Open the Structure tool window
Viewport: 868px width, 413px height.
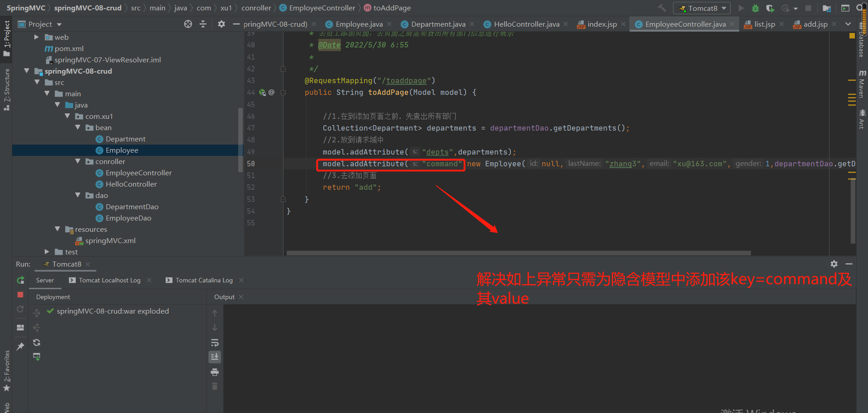[x=6, y=89]
